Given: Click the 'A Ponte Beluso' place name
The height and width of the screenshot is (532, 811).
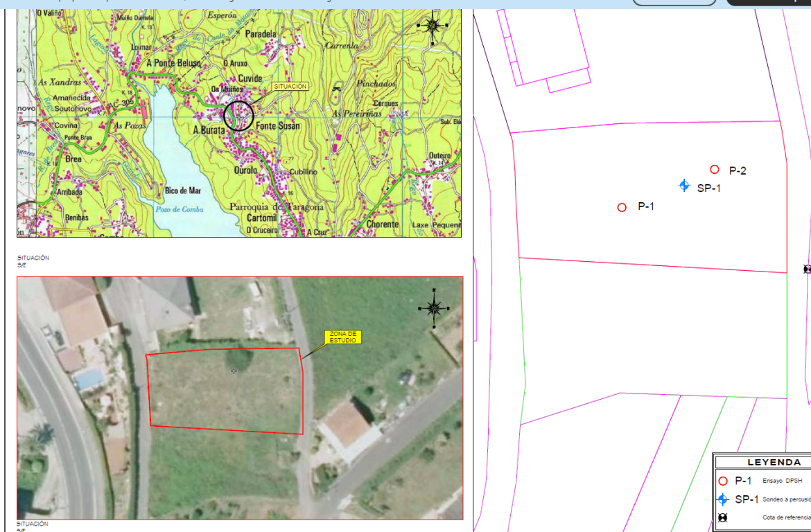Looking at the screenshot, I should [x=174, y=63].
